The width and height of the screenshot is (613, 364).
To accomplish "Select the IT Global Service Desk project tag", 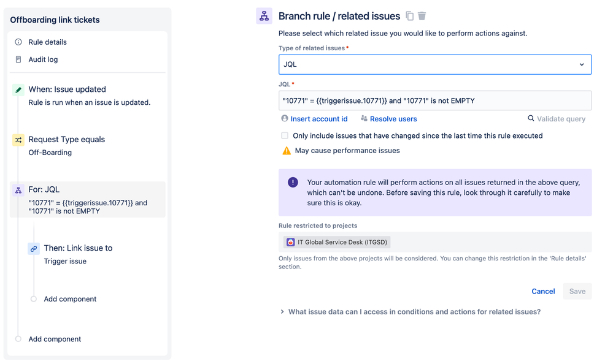I will (x=337, y=242).
